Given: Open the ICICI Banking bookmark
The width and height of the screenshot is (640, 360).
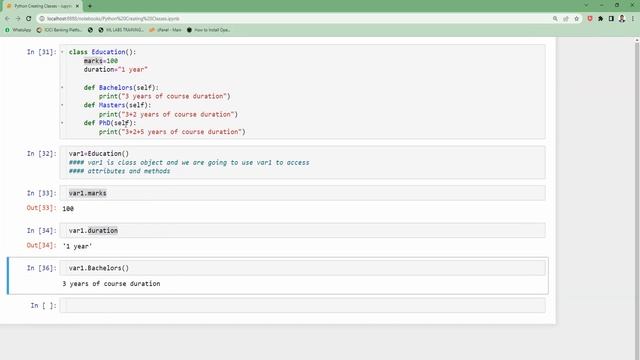Looking at the screenshot, I should click(x=59, y=30).
